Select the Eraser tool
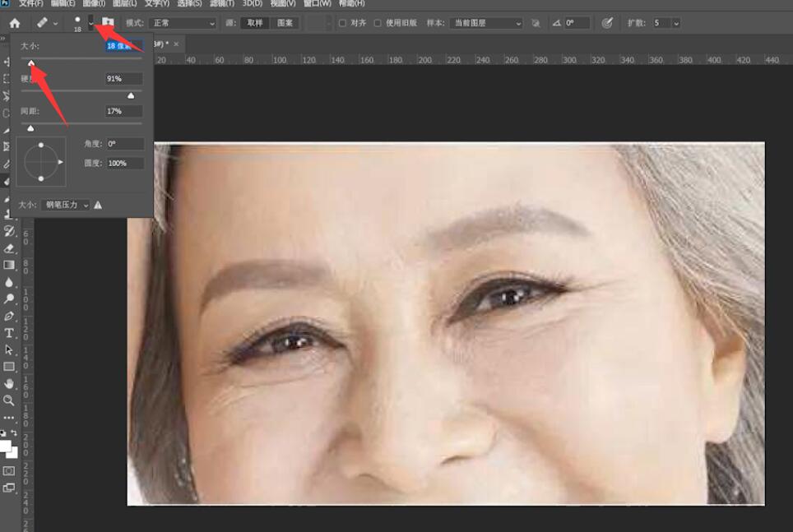Screen dimensions: 793x532 [8, 248]
